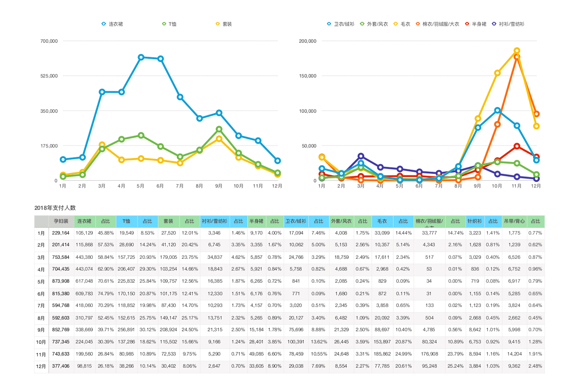The width and height of the screenshot is (580, 392).
Task: Click the 176,908 cell in the 11月 row
Action: [x=429, y=354]
